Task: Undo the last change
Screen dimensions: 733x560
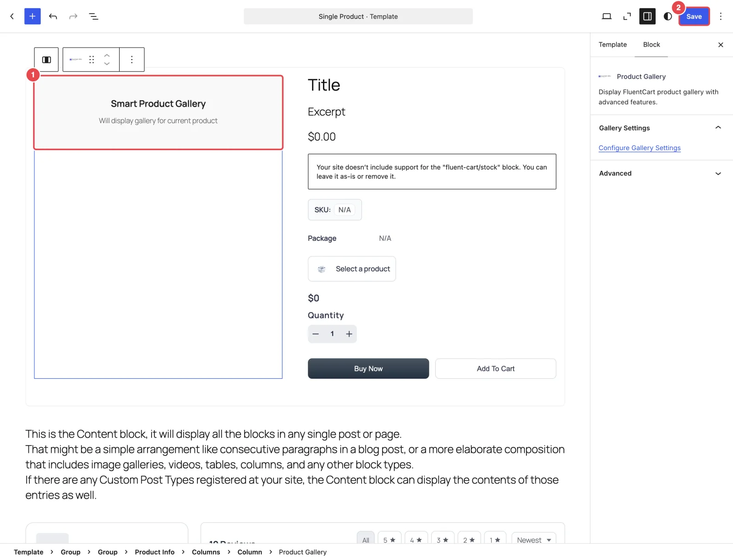Action: coord(53,16)
